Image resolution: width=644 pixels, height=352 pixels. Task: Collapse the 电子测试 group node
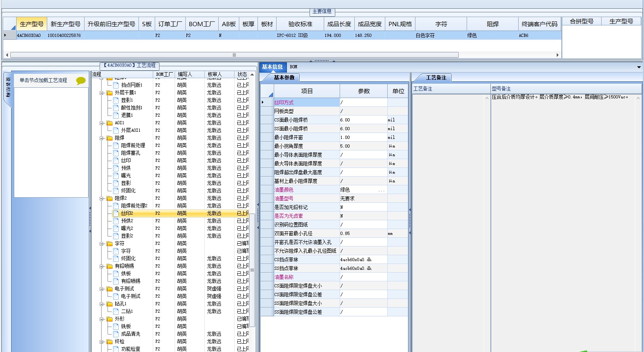tap(102, 289)
